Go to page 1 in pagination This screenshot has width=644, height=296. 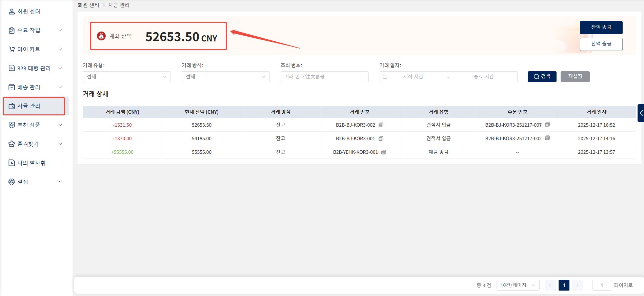(564, 285)
